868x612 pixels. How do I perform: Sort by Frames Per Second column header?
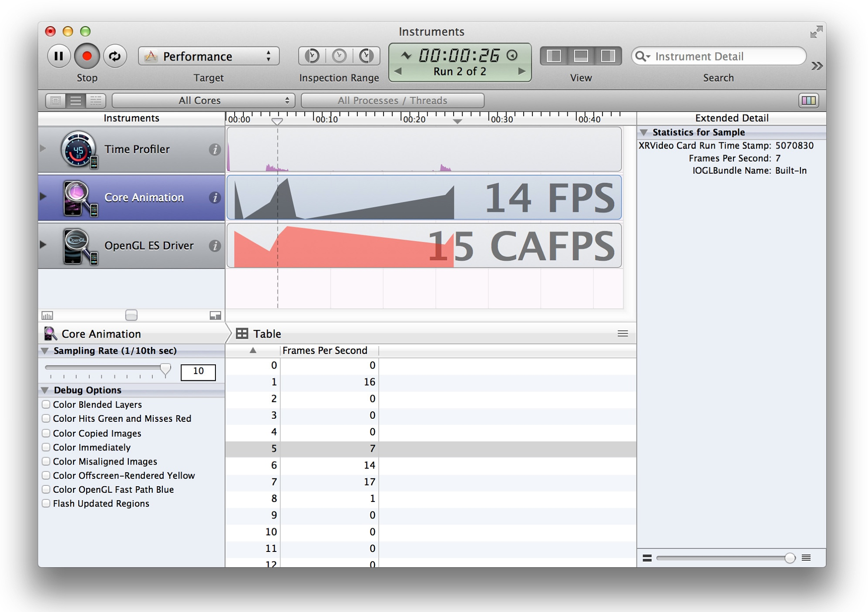coord(330,350)
